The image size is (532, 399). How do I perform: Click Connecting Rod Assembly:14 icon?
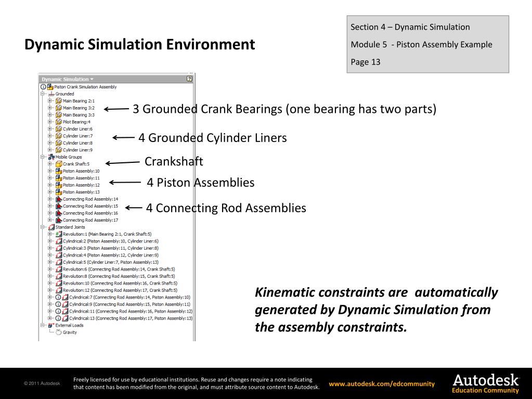click(x=59, y=199)
